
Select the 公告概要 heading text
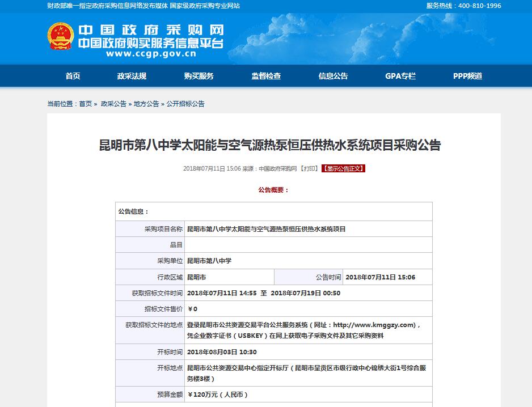[273, 190]
